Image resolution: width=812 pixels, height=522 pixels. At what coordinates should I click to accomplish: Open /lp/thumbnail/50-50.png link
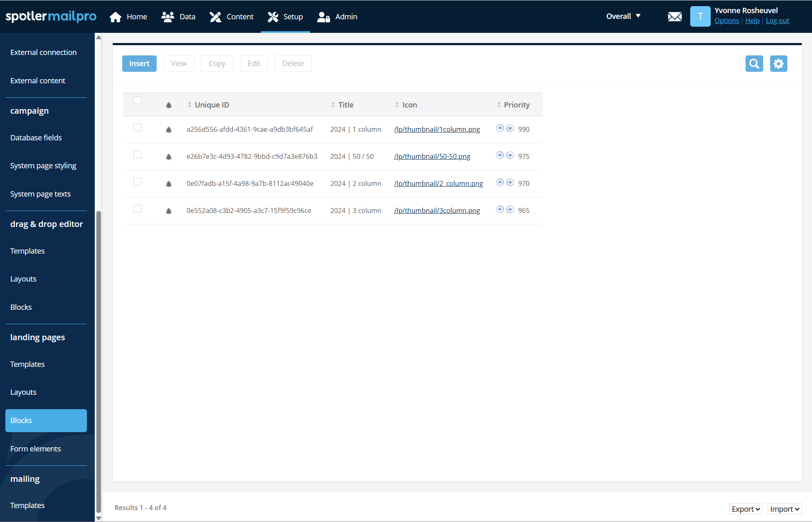point(432,156)
